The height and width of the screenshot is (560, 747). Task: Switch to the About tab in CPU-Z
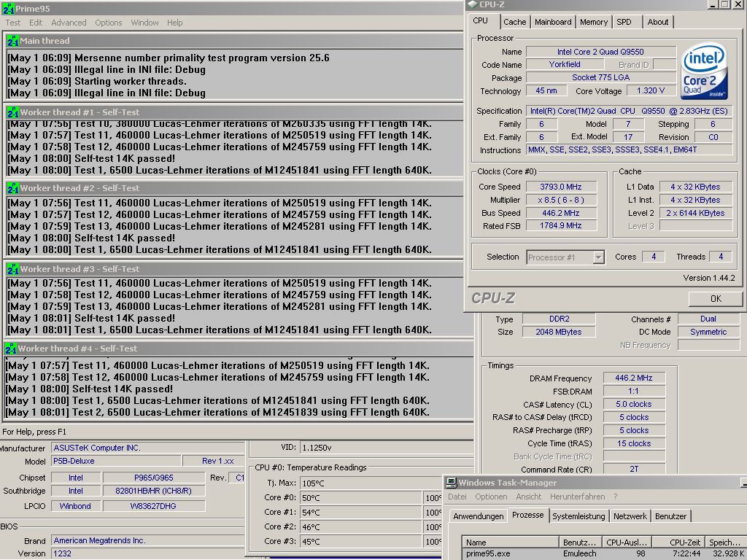coord(657,22)
